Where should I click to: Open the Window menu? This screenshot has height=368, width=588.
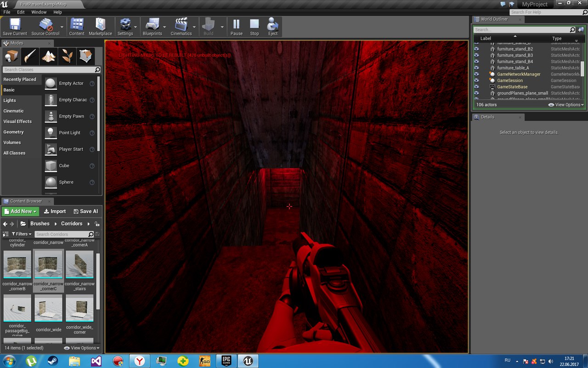coord(39,12)
